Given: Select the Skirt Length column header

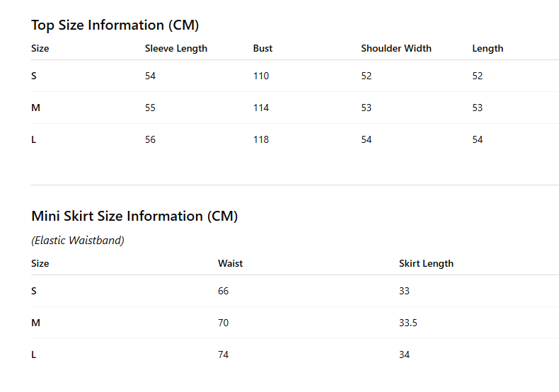Looking at the screenshot, I should coord(426,264).
